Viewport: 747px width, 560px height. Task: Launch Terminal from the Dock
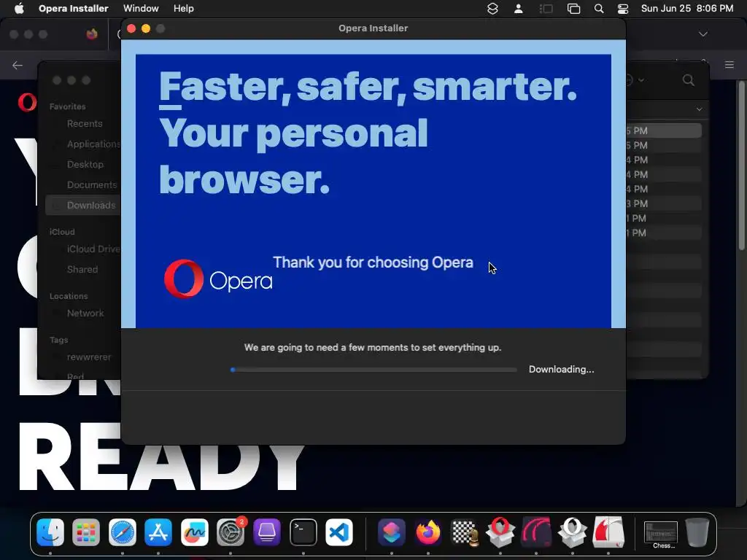coord(303,532)
